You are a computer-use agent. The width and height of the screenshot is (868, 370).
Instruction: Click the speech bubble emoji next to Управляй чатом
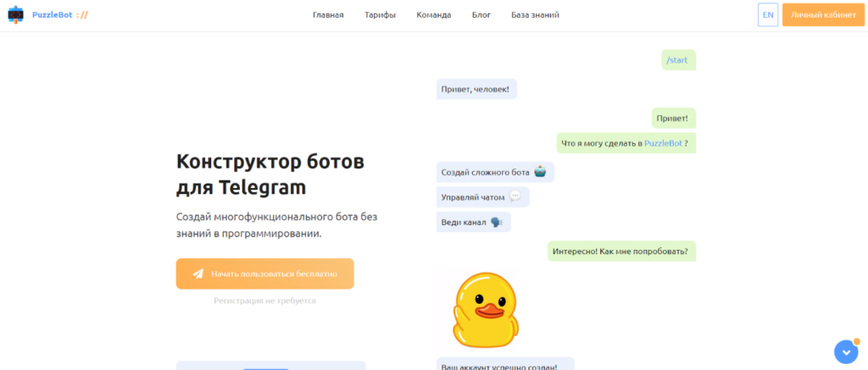(x=515, y=196)
